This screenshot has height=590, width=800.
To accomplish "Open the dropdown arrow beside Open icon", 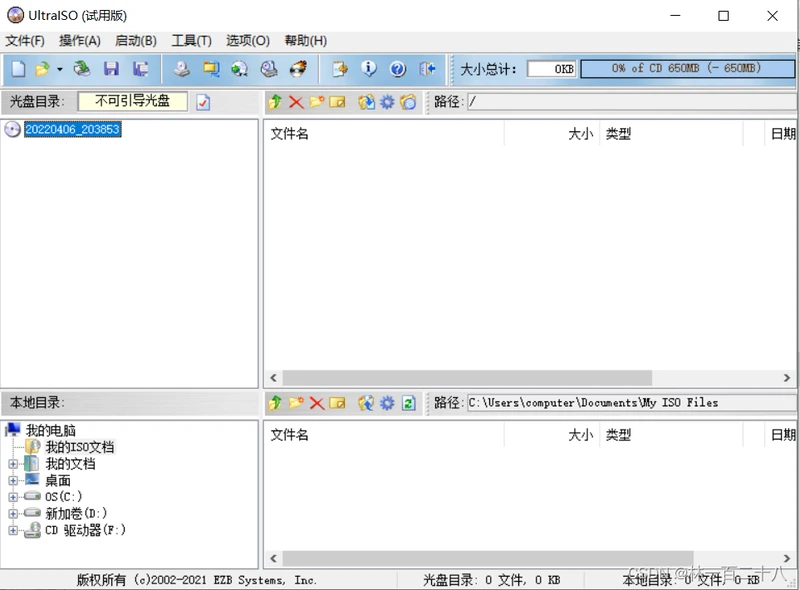I will (x=60, y=69).
